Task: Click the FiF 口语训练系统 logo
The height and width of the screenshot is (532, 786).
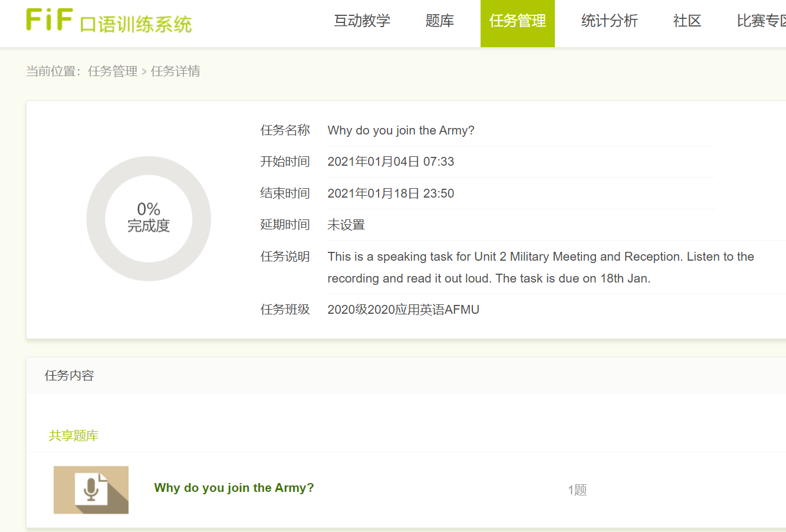Action: pyautogui.click(x=109, y=21)
